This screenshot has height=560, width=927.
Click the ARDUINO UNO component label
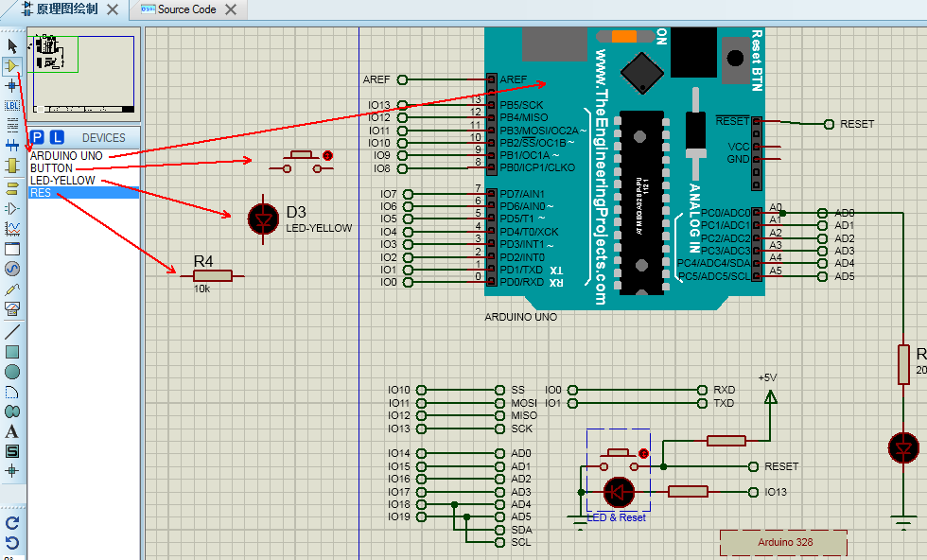click(x=521, y=317)
